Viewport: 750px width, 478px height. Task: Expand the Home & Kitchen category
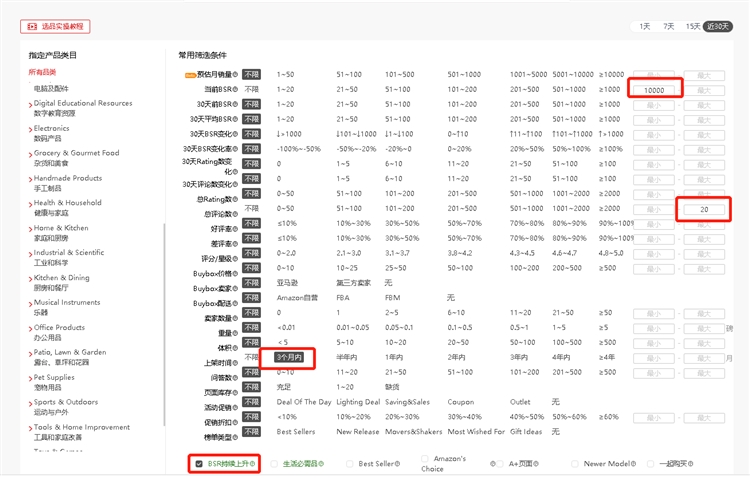tap(31, 229)
